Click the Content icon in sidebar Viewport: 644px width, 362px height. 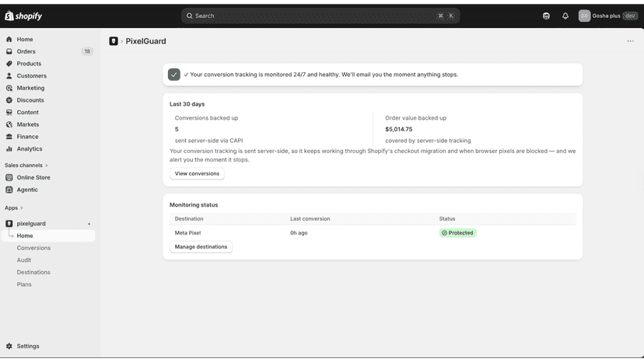coord(9,112)
